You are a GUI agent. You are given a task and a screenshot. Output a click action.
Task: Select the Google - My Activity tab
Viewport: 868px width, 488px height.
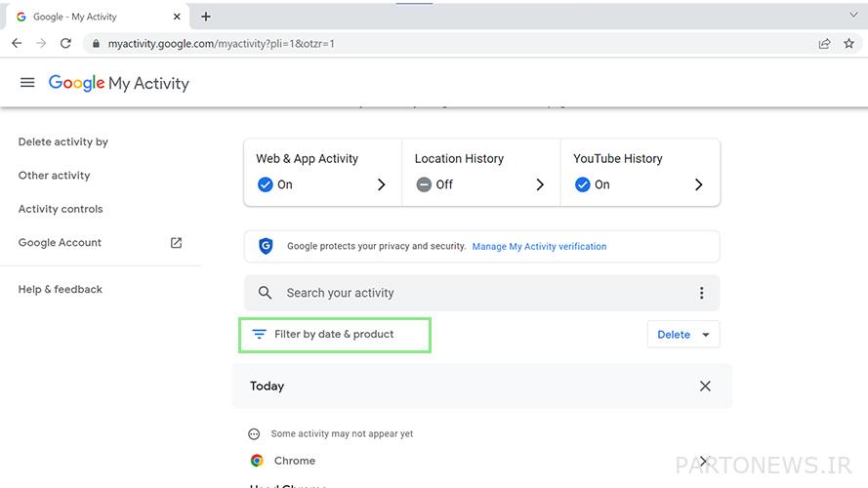point(97,17)
